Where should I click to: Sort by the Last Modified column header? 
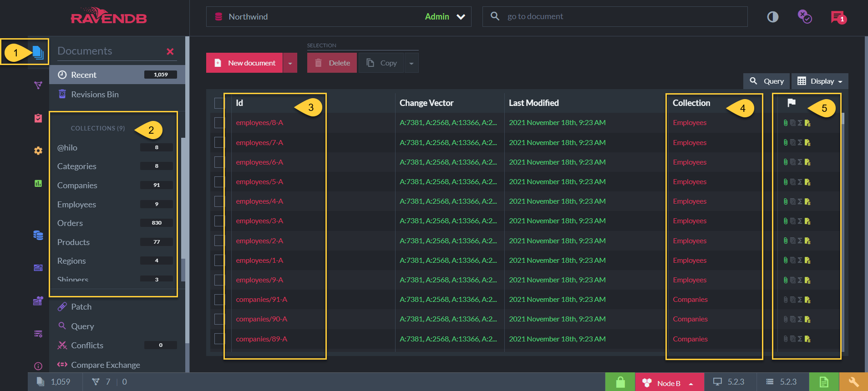pyautogui.click(x=533, y=103)
